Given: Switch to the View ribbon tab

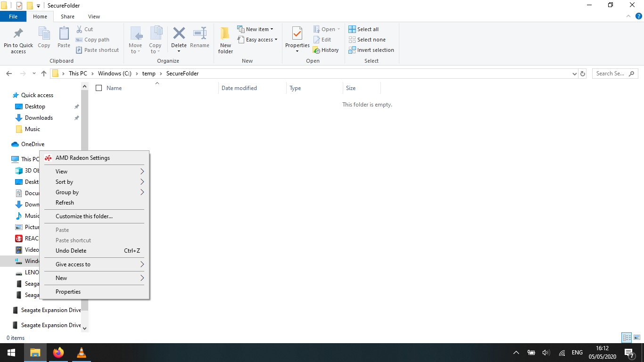Looking at the screenshot, I should [94, 16].
